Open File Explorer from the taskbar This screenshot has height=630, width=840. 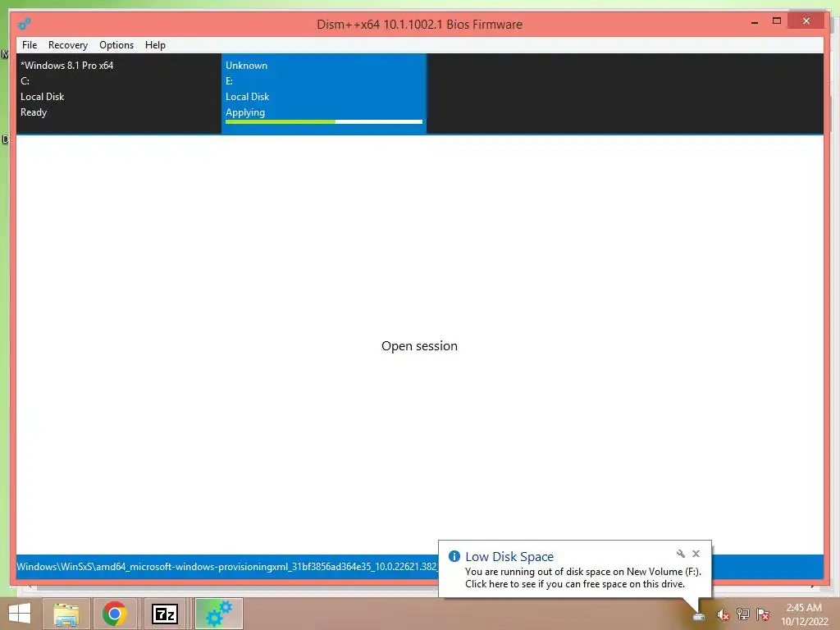pyautogui.click(x=66, y=614)
